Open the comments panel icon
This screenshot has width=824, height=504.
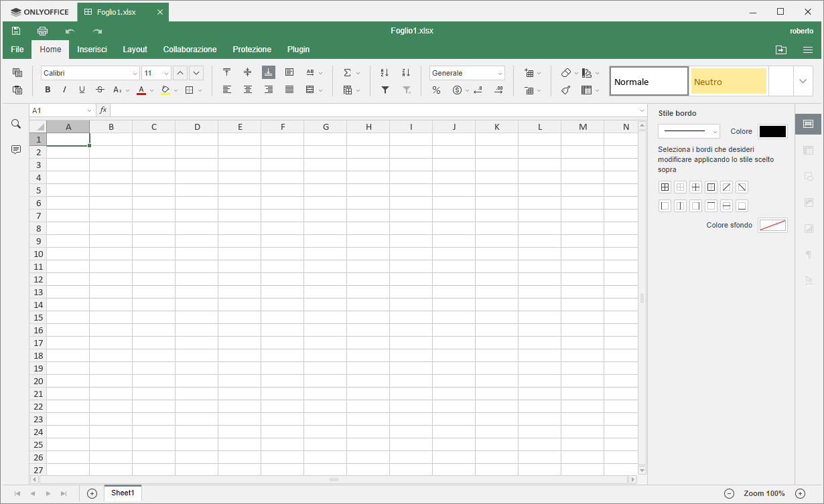(x=16, y=150)
